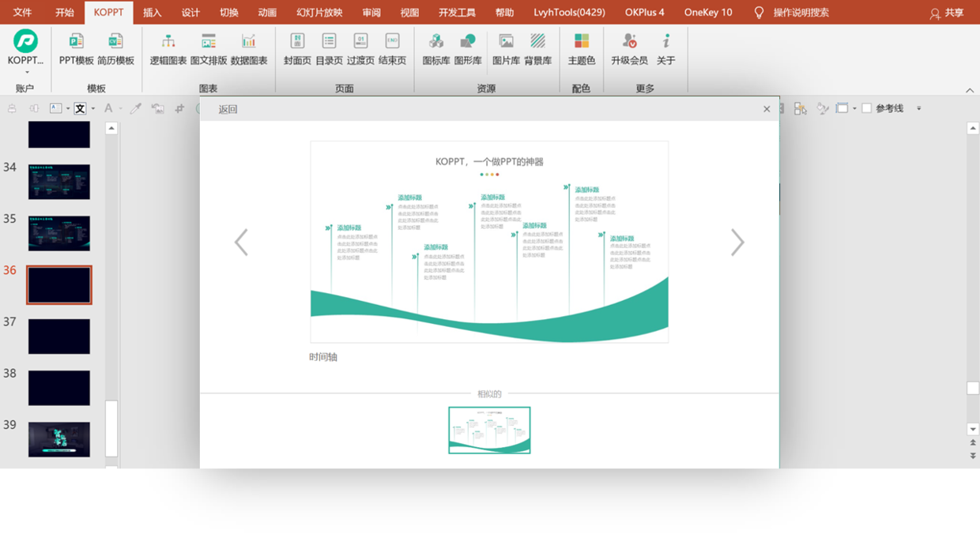
Task: Click the picture reset icon in quick toolbar
Action: 158,108
